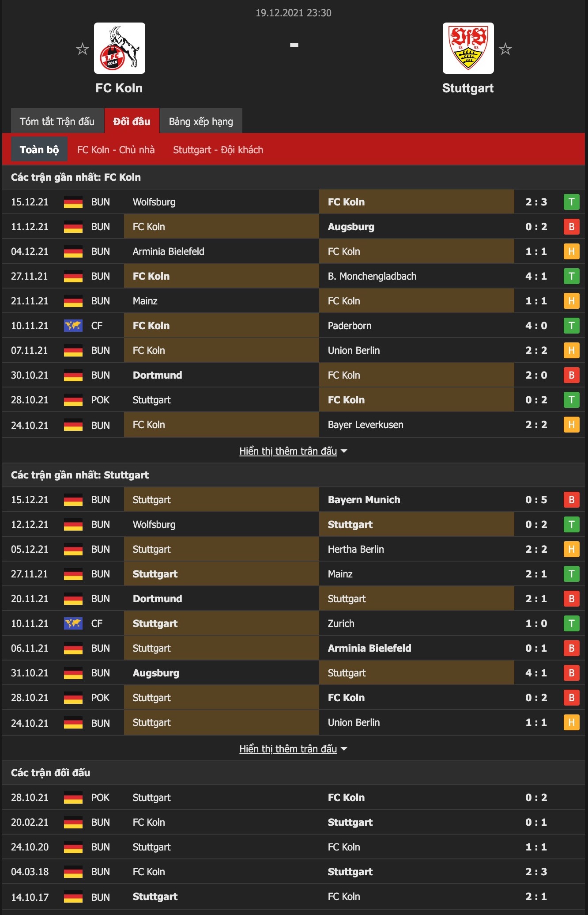588x915 pixels.
Task: Favorite Stuttgart with the star icon
Action: tap(505, 49)
